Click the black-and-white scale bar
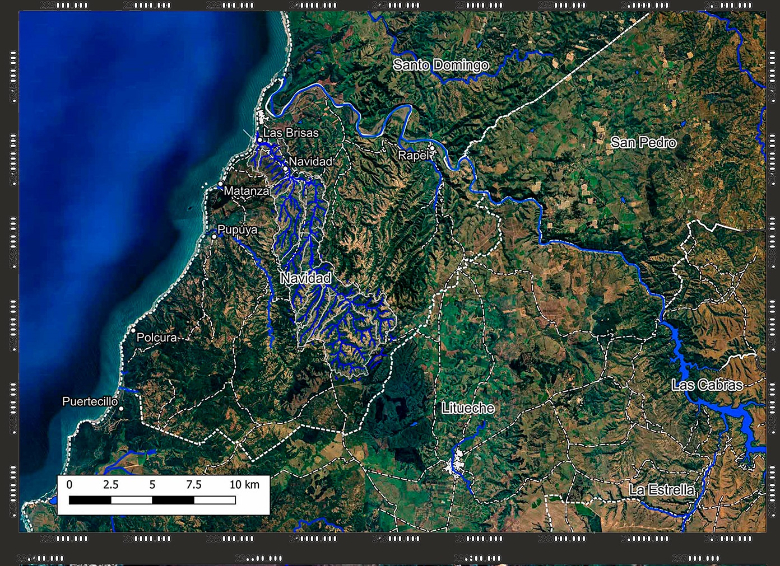Screen dimensions: 780x566 coord(152,499)
